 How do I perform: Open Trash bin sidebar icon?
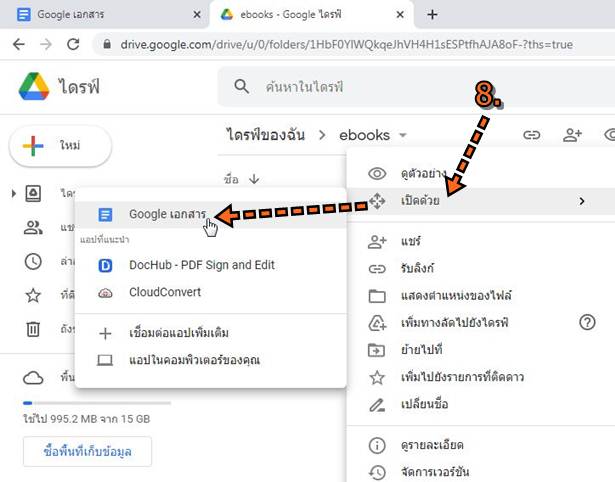[x=33, y=329]
